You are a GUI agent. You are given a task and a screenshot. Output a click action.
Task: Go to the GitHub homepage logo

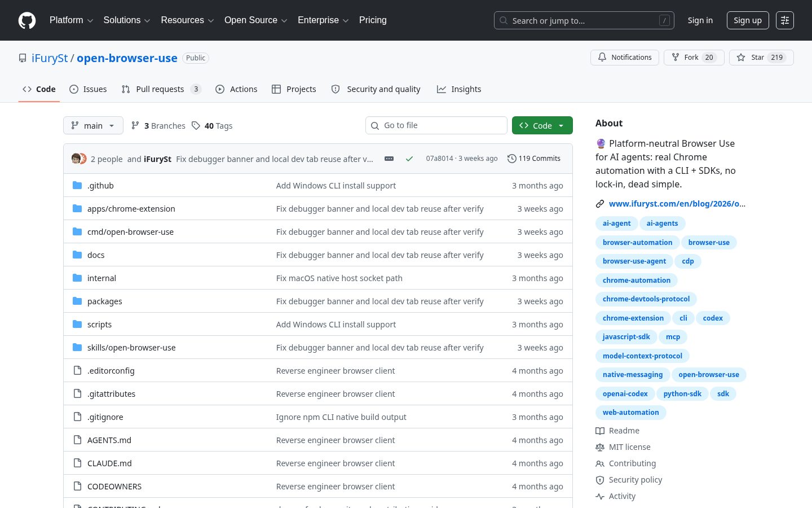(x=27, y=20)
